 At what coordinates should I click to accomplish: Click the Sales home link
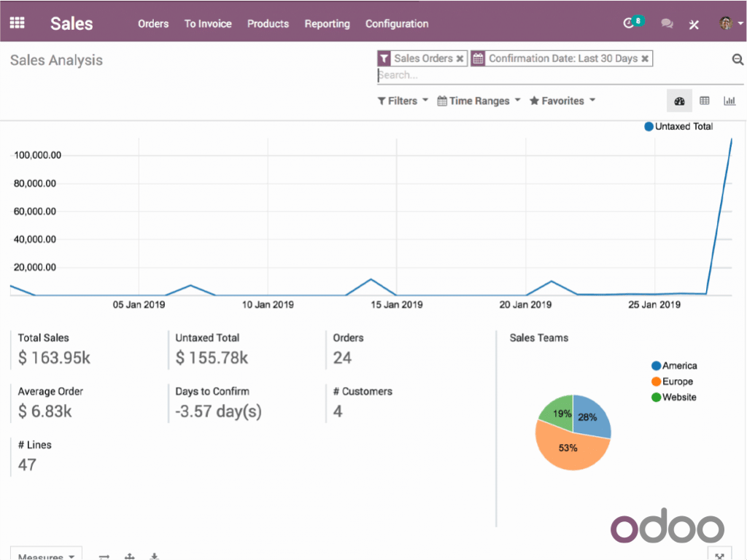point(71,23)
